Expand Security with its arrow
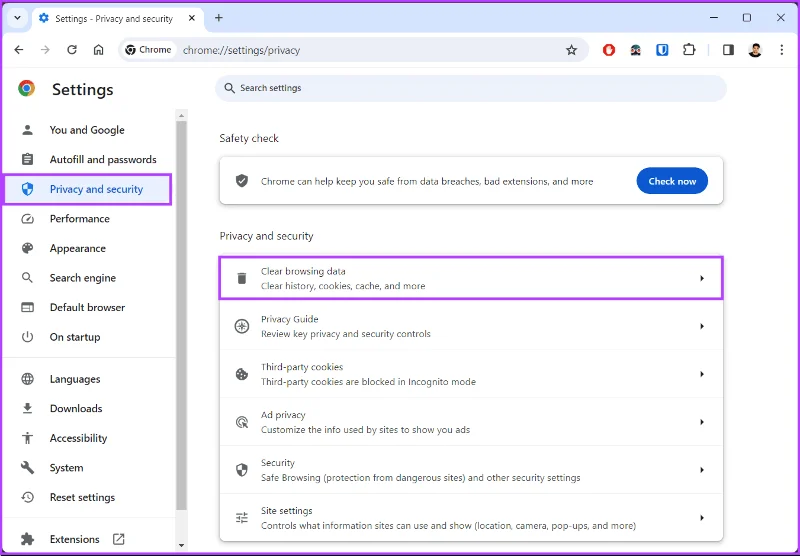 click(x=702, y=470)
